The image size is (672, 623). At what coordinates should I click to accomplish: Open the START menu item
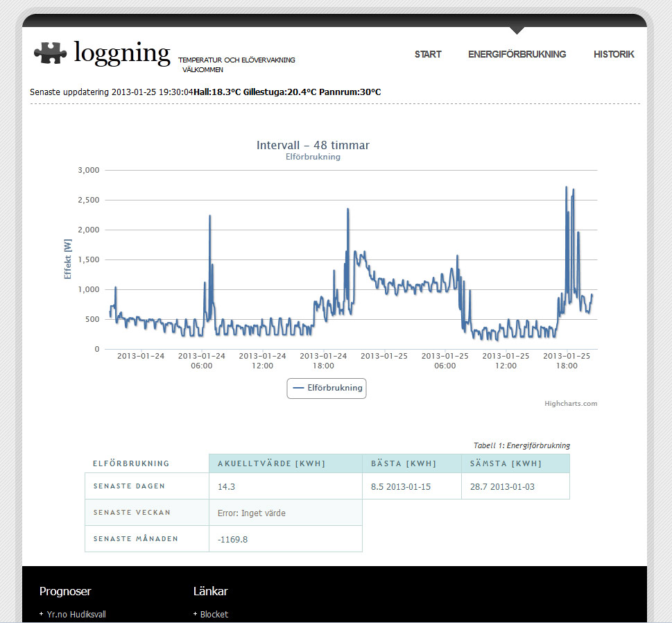click(x=428, y=54)
